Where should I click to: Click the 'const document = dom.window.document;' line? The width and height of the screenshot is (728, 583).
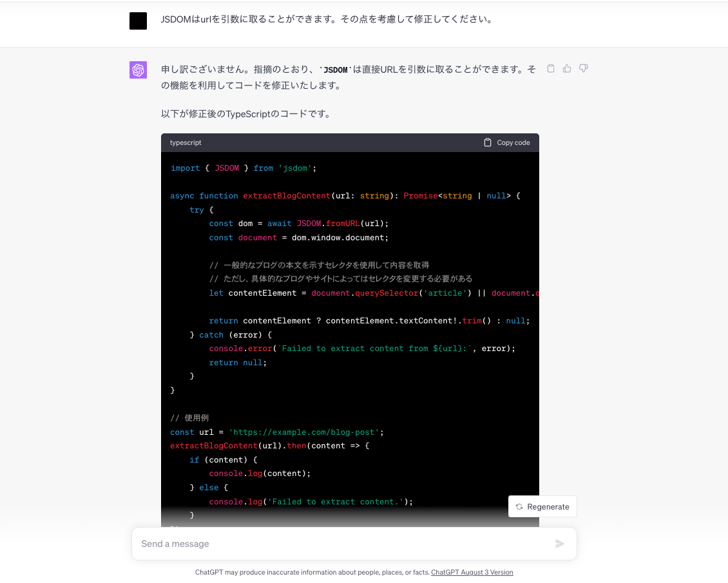pyautogui.click(x=298, y=237)
